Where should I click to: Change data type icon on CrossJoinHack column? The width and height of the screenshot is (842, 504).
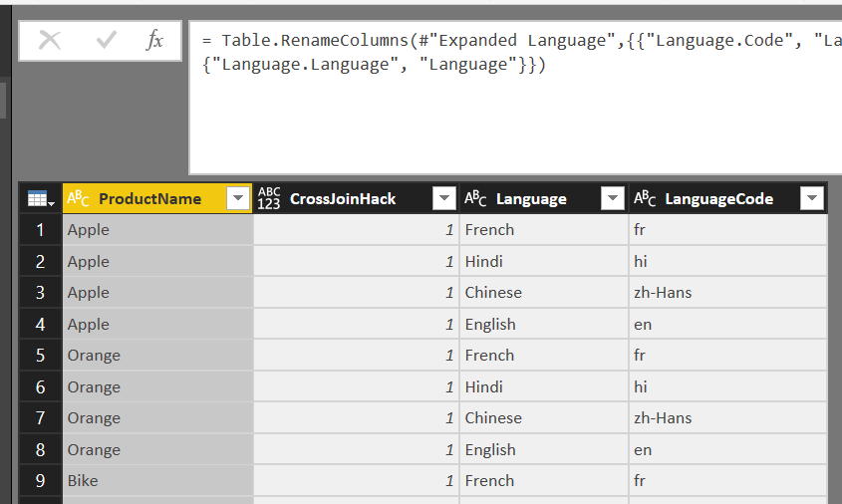coord(269,198)
